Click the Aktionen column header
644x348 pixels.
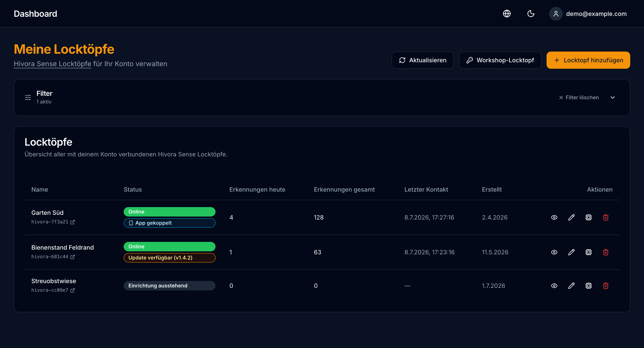tap(600, 190)
